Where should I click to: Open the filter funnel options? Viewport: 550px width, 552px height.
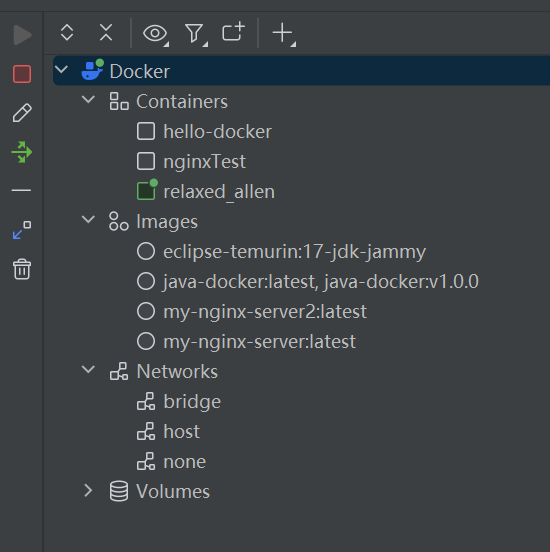pyautogui.click(x=196, y=34)
